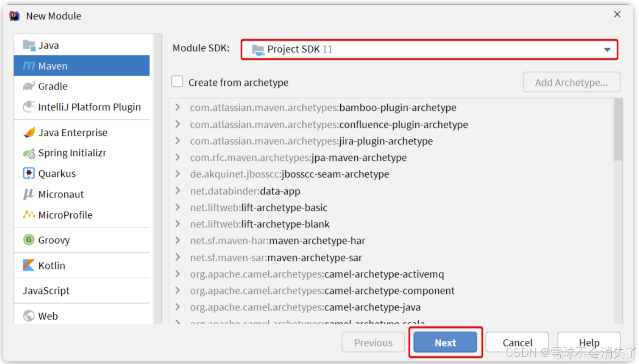Choose Spring Initializr module type
Image resolution: width=639 pixels, height=364 pixels.
82,153
